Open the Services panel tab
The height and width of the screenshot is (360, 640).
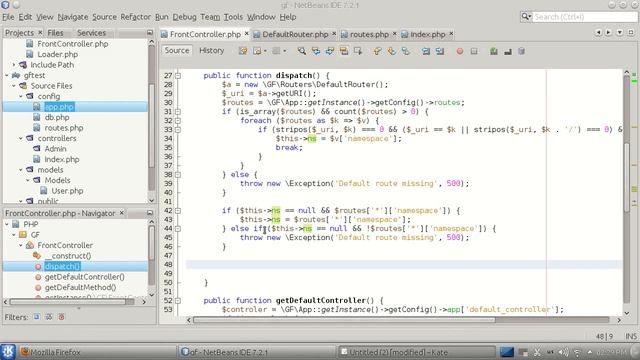tap(91, 33)
